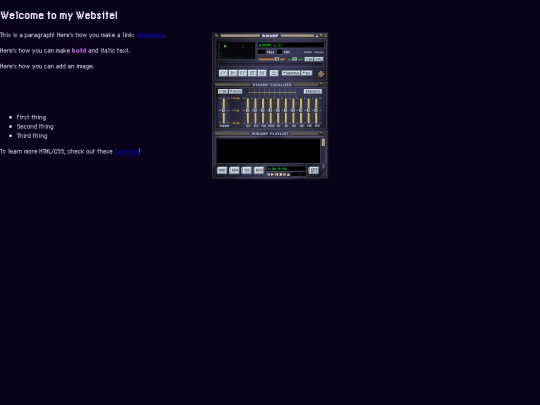This screenshot has width=540, height=405.
Task: Toggle windowshade on Winamp Playlist title bar
Action: coord(321,133)
